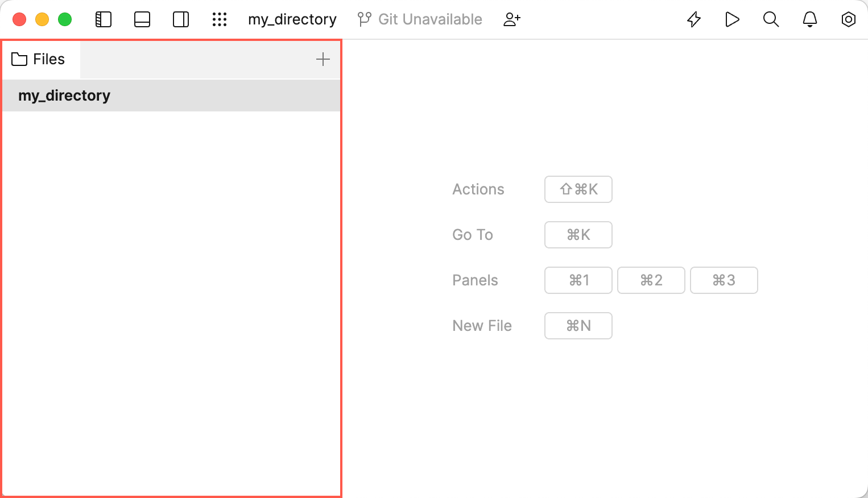868x498 pixels.
Task: Open search from the magnifier icon
Action: click(x=771, y=19)
